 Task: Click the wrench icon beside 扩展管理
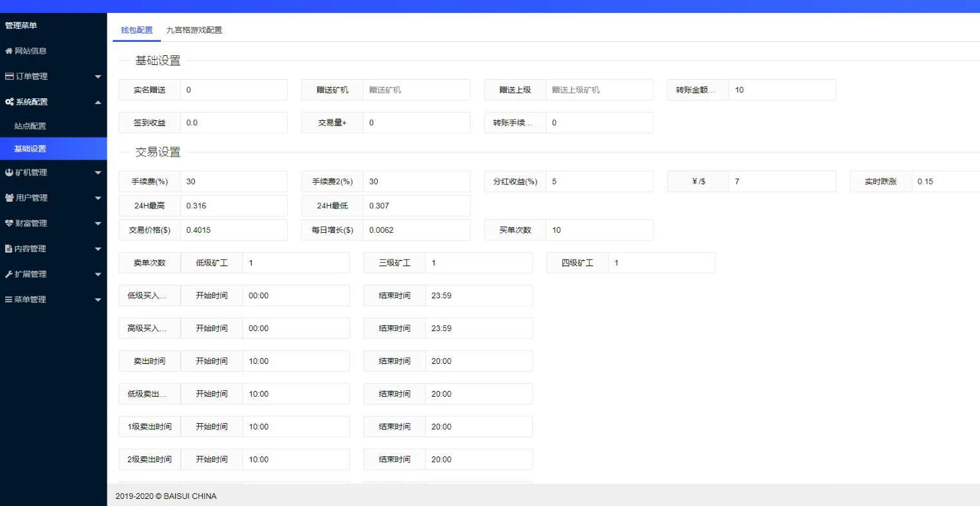click(8, 274)
